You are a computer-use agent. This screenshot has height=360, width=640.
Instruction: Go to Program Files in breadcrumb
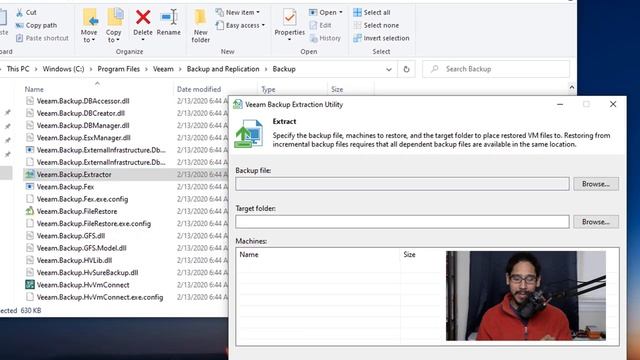[x=118, y=69]
